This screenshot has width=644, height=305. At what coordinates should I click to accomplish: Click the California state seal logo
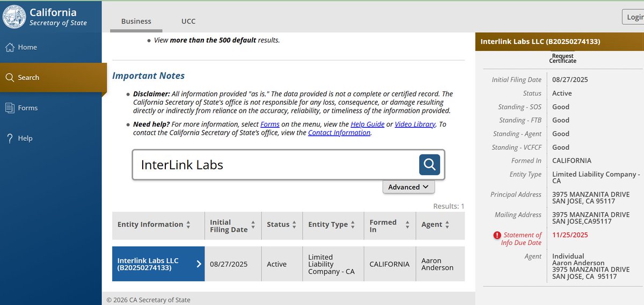point(13,17)
